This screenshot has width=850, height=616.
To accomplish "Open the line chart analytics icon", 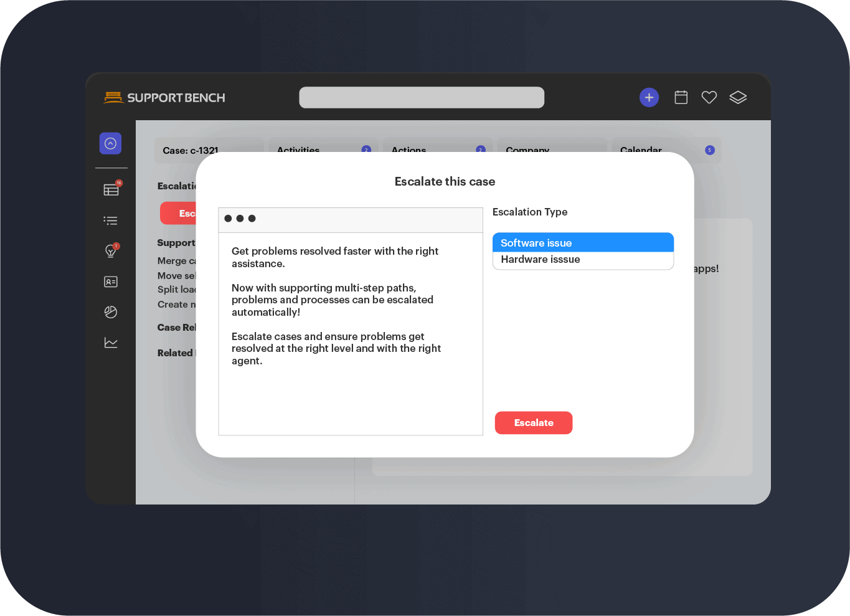I will coord(111,343).
